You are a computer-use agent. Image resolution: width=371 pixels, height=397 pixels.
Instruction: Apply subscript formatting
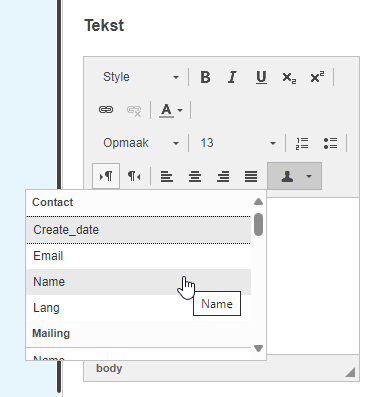coord(289,77)
